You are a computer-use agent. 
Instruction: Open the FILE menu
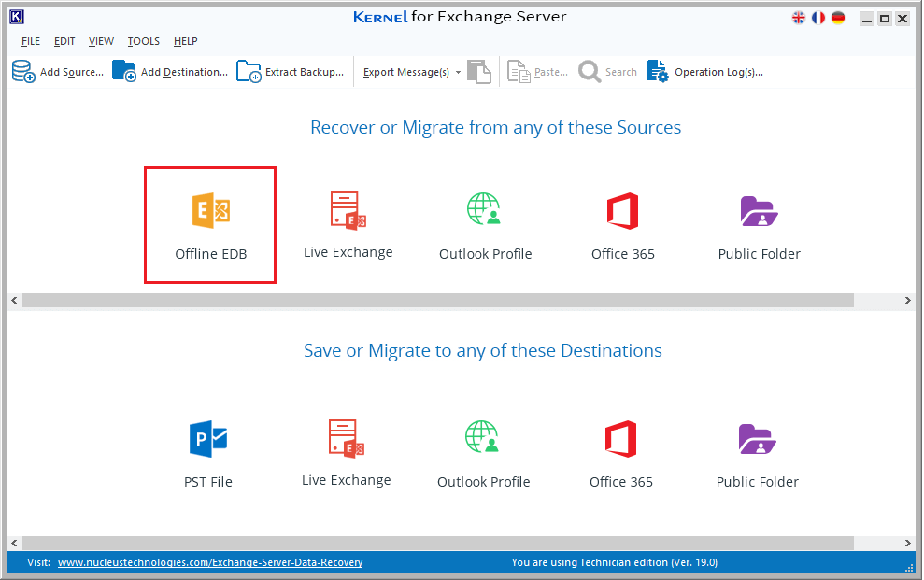31,41
